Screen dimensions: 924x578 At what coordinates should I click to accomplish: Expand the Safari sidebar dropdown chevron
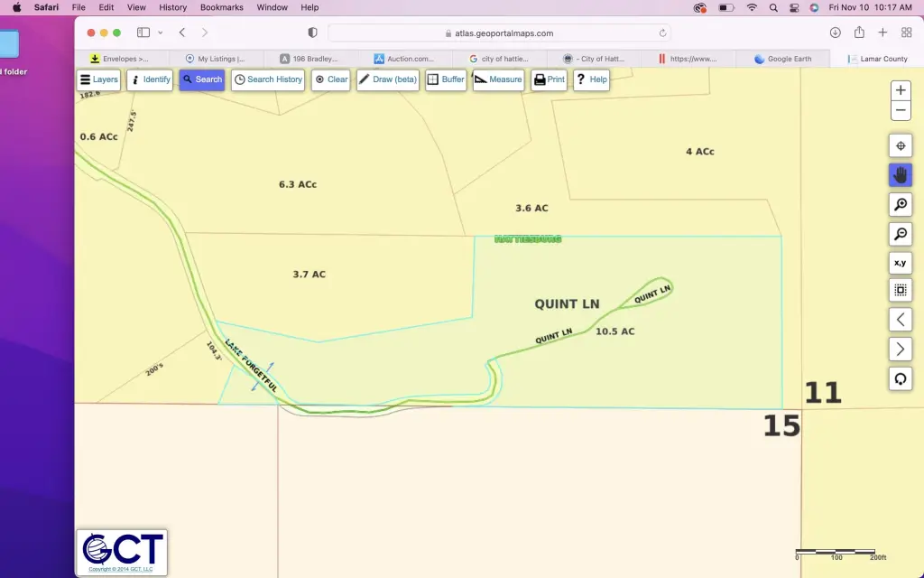click(x=161, y=33)
